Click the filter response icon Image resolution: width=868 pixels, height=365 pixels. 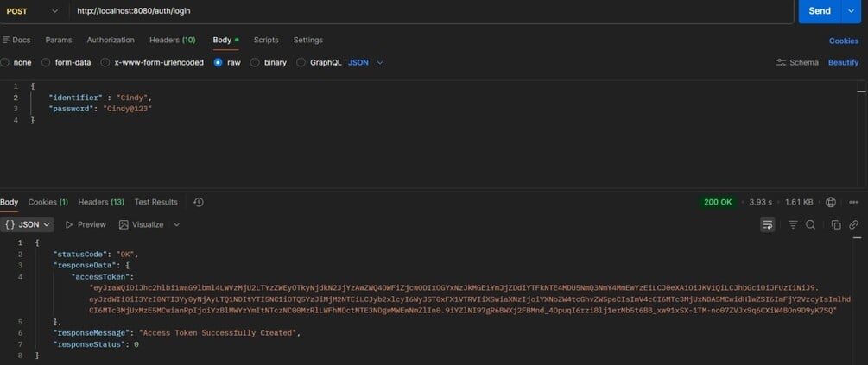[793, 224]
